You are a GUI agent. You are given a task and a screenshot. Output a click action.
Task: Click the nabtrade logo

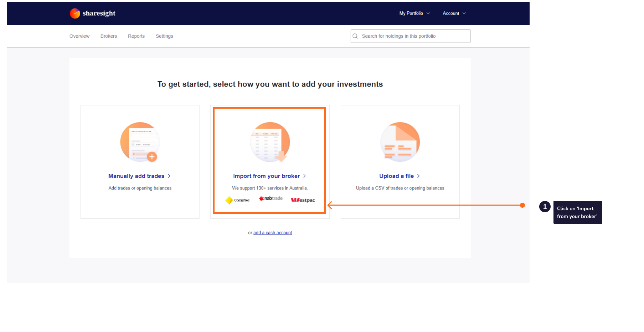(x=271, y=198)
